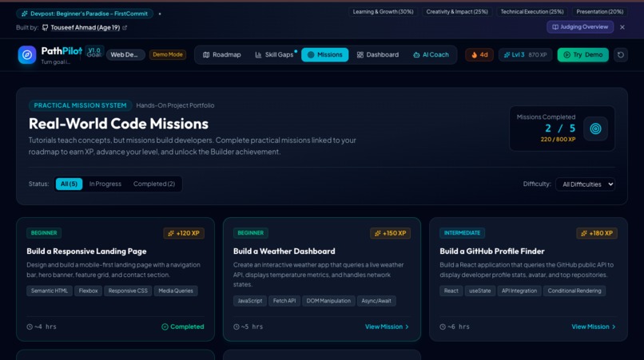Click external link icon beside author name
Image resolution: width=644 pixels, height=360 pixels.
[x=125, y=27]
